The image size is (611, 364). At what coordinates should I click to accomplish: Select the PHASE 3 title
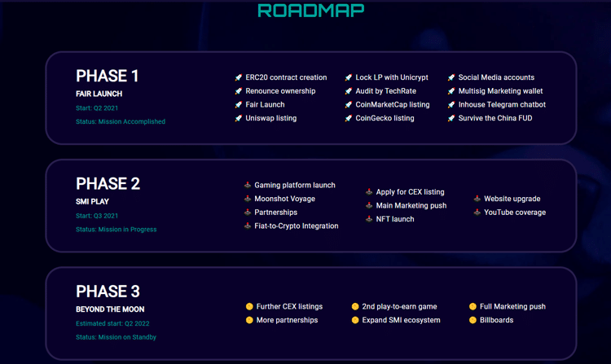(x=108, y=292)
